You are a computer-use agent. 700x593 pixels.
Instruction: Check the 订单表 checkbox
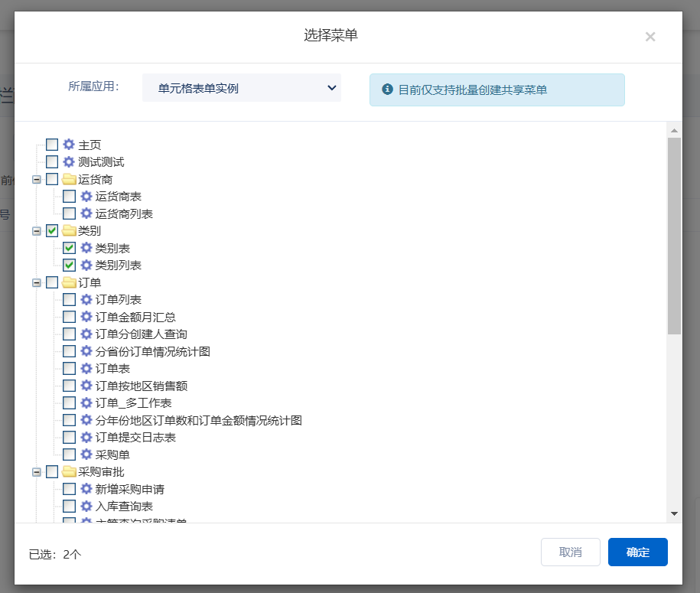pyautogui.click(x=69, y=368)
